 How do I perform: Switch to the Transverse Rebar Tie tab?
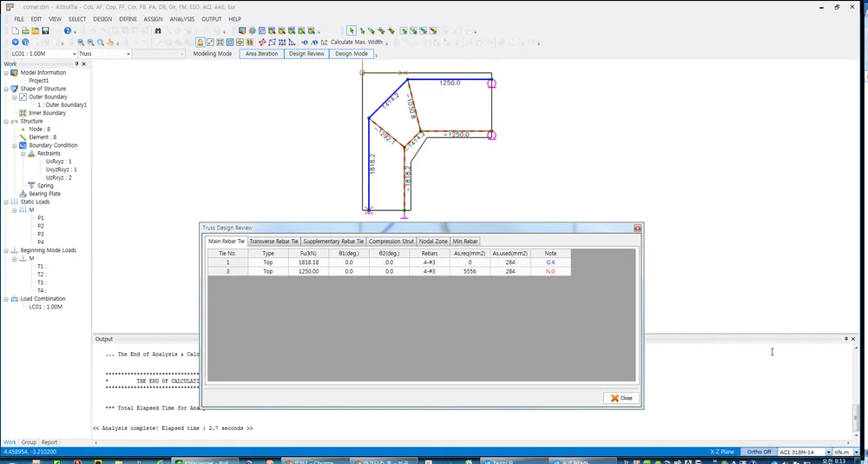(x=273, y=242)
